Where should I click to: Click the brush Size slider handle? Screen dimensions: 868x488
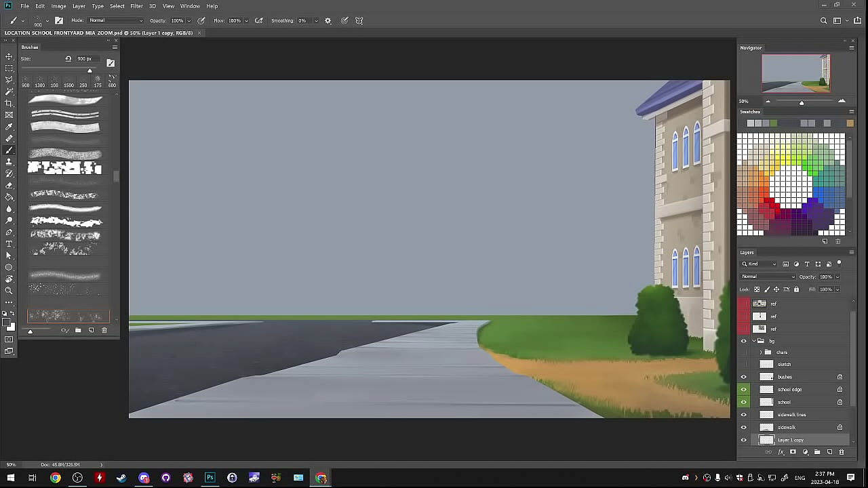point(90,70)
